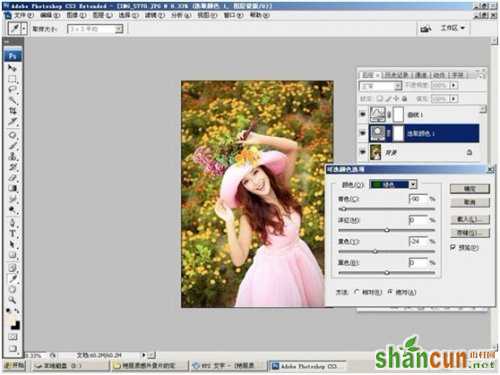This screenshot has width=500, height=375.
Task: Switch to the Channels tab
Action: [x=421, y=75]
